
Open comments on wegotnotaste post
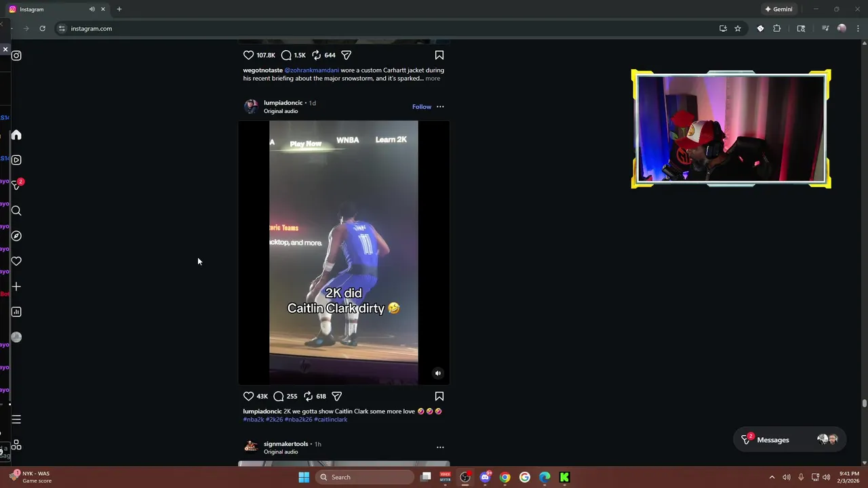pos(286,55)
